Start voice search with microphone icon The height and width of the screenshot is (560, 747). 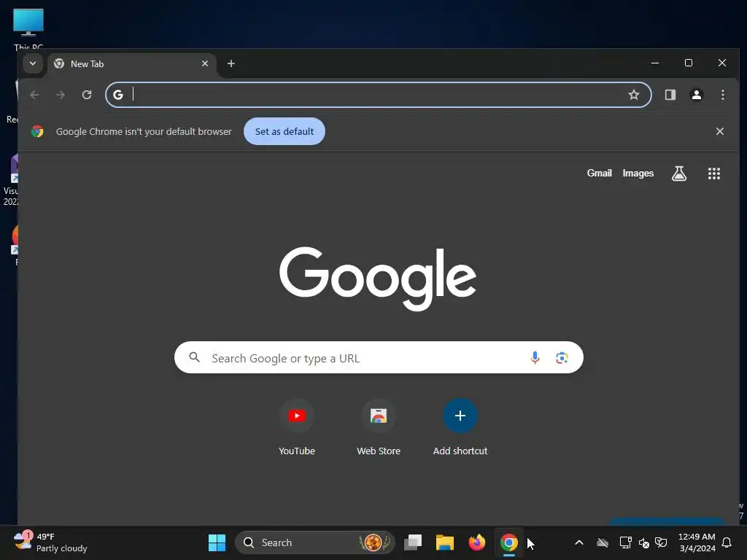pos(535,357)
